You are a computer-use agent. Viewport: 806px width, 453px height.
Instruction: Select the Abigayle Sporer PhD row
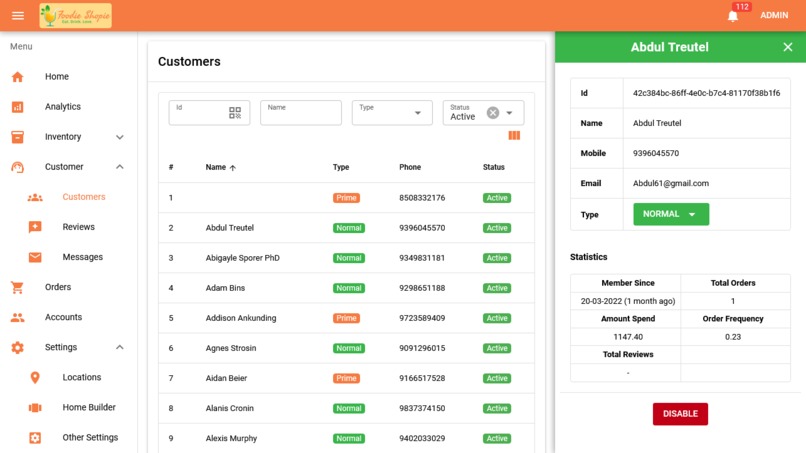(x=346, y=258)
